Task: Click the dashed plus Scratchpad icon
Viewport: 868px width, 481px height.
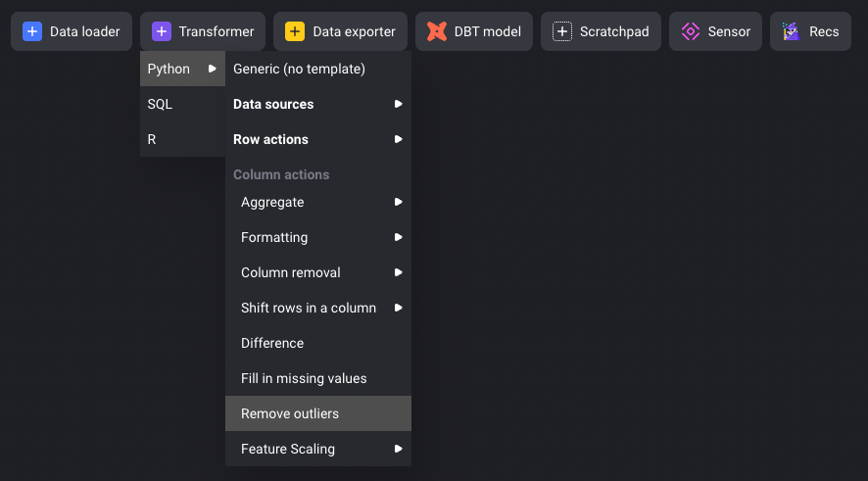Action: [x=562, y=31]
